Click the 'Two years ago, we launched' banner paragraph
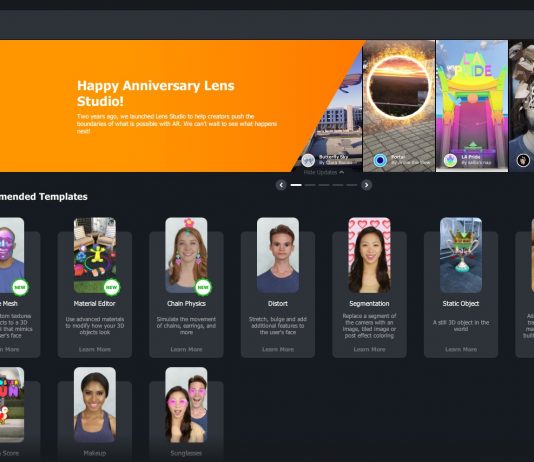 tap(177, 124)
